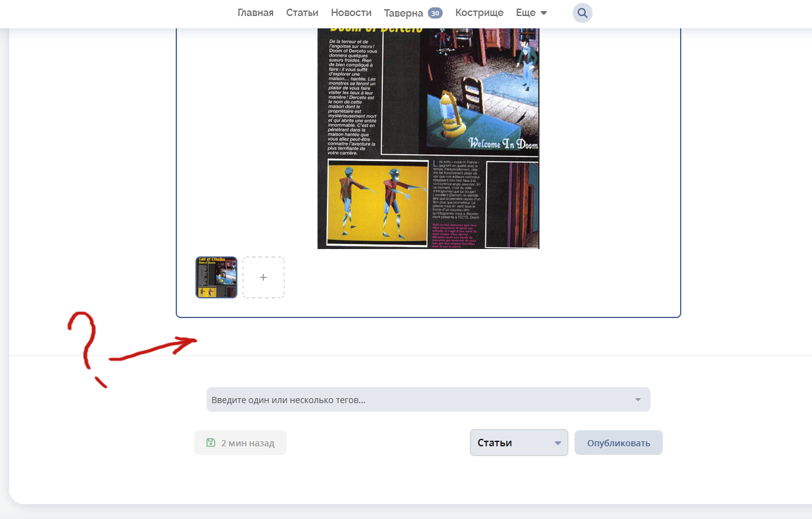
Task: Open the Таверна section
Action: coord(403,13)
